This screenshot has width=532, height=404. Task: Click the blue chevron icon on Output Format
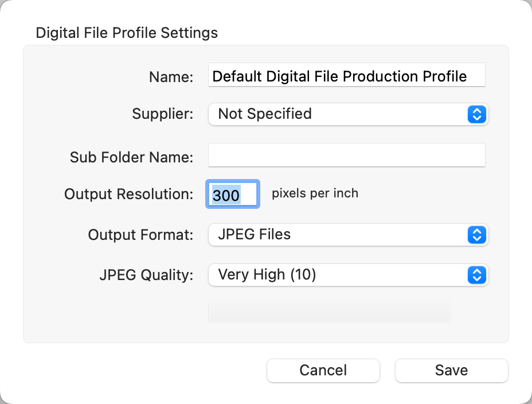477,235
